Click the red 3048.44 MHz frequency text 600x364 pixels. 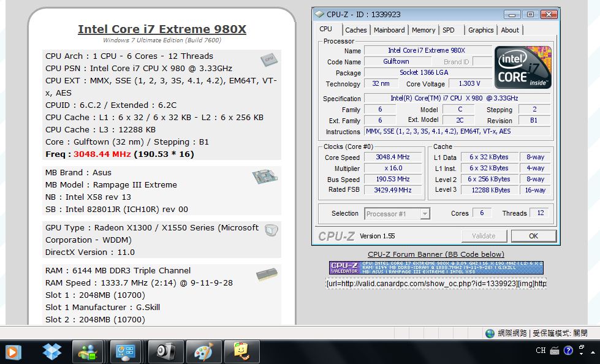click(x=102, y=154)
